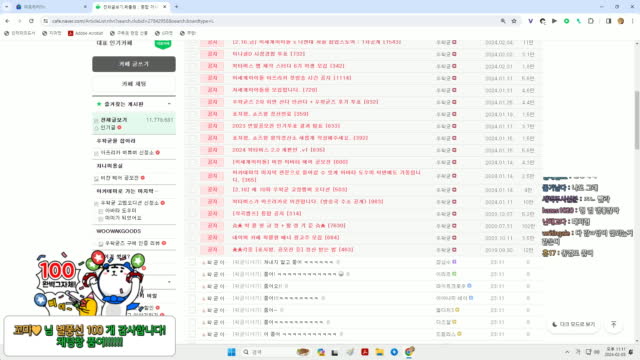The image size is (640, 360).
Task: Open the Chrome profile avatar
Action: tap(620, 21)
